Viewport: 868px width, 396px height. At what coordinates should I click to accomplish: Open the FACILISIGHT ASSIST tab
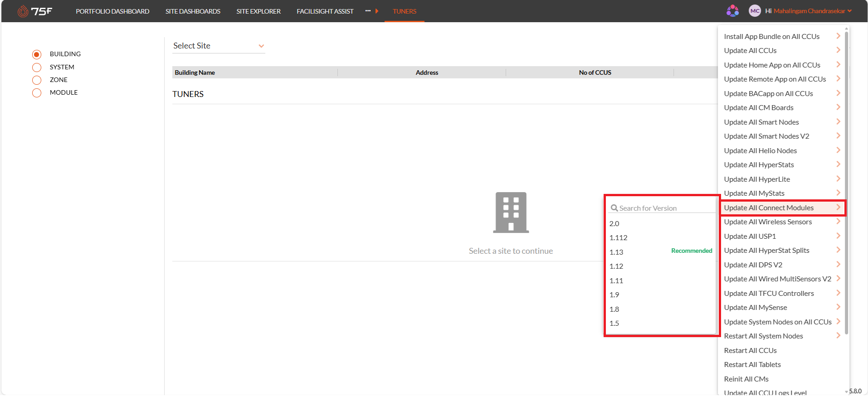(325, 11)
